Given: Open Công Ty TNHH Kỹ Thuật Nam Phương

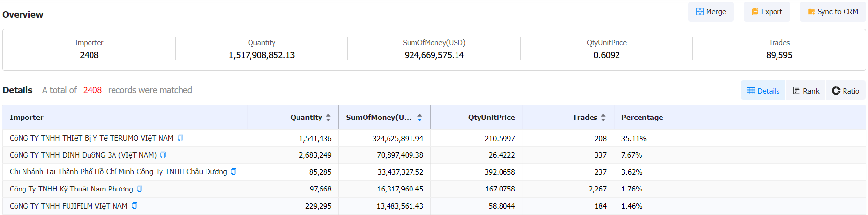Looking at the screenshot, I should click(x=71, y=189).
